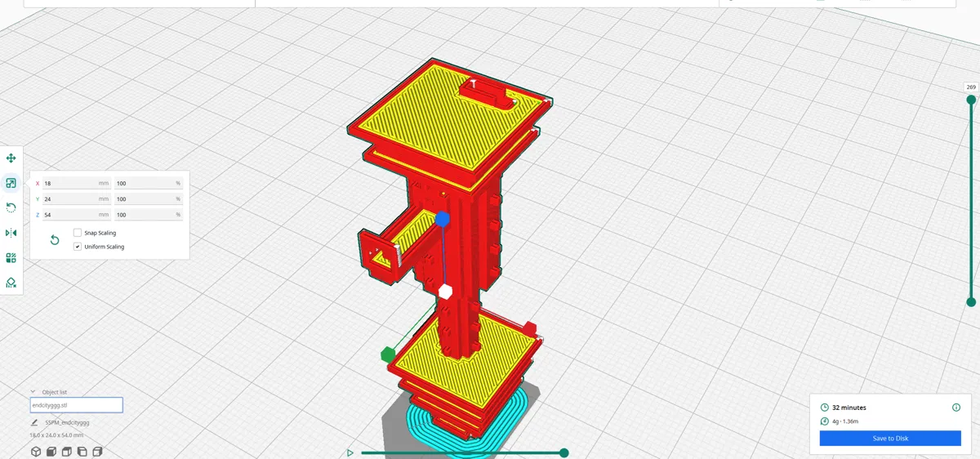Viewport: 980px width, 459px height.
Task: Switch to left side view cube icon
Action: (82, 452)
